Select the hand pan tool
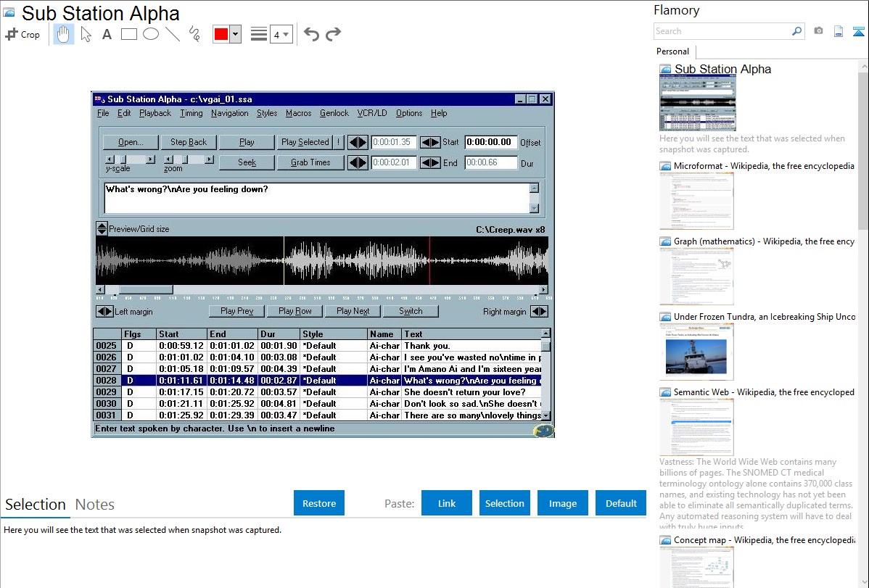The width and height of the screenshot is (869, 588). [63, 34]
